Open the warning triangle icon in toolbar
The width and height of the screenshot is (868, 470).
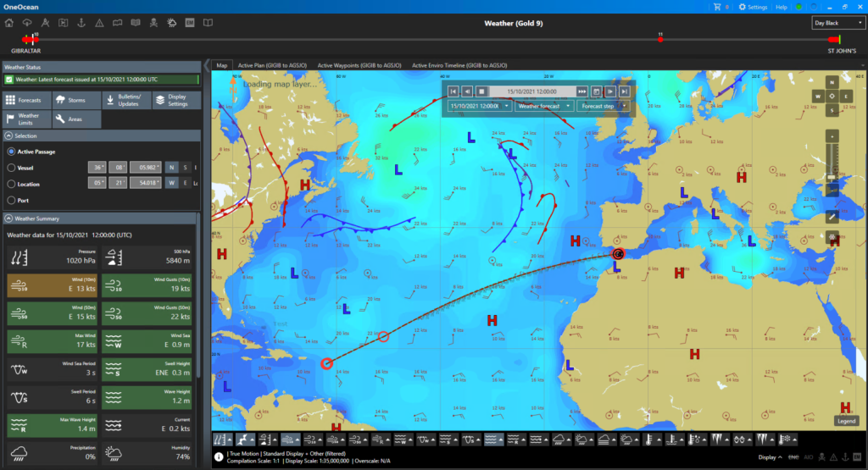99,22
